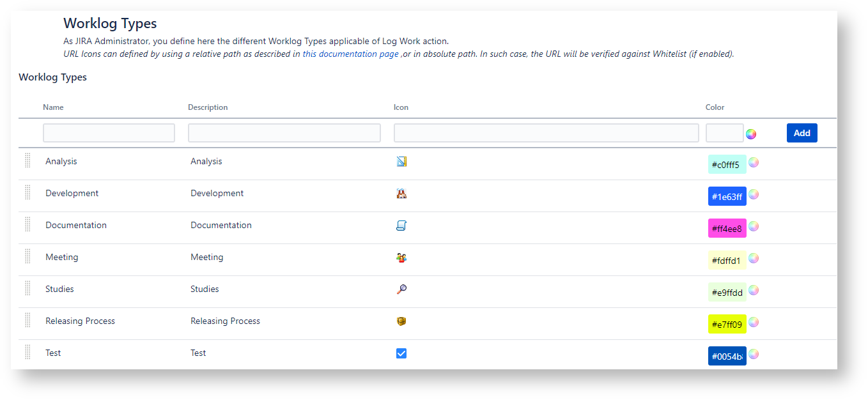Click the Studies magnifier icon
Screen dimensions: 868x400
(401, 289)
